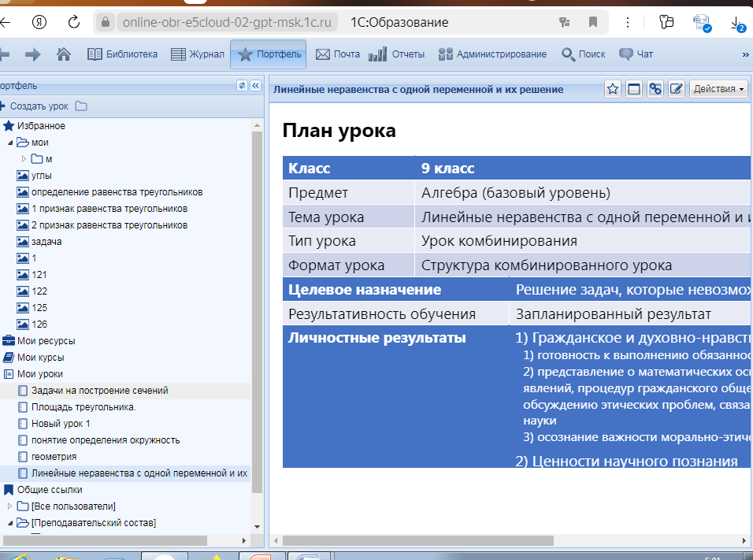Open the Yandex browser logo button
Image resolution: width=753 pixels, height=560 pixels.
point(39,22)
